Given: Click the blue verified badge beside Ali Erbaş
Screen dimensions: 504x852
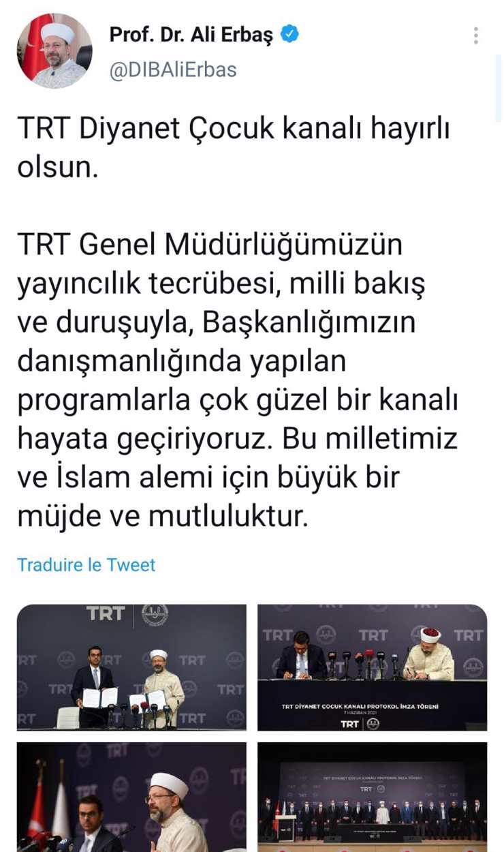Looking at the screenshot, I should click(290, 35).
